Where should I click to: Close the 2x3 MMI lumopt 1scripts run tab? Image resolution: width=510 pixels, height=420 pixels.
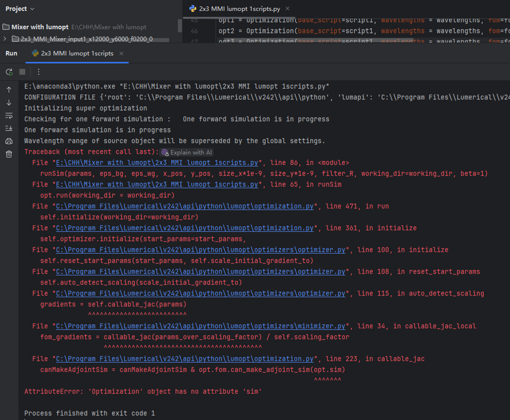point(121,53)
